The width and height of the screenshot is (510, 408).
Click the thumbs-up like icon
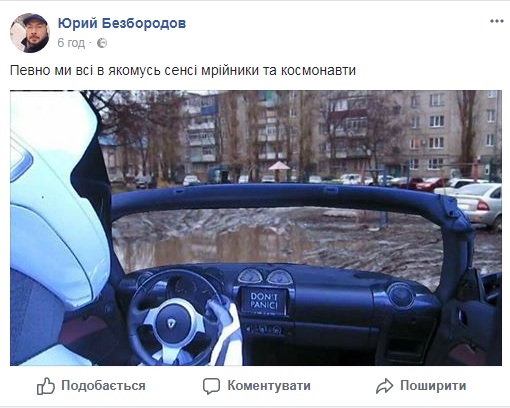coord(46,386)
